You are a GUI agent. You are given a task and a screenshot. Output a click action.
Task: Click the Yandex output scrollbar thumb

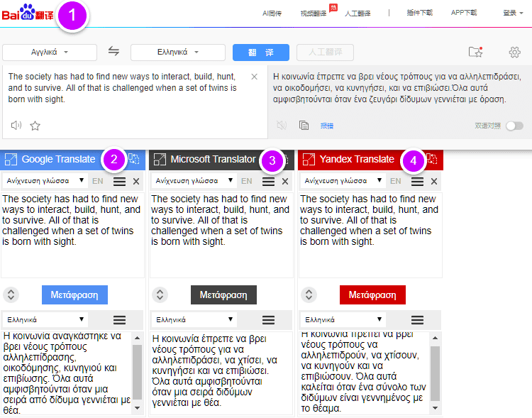[435, 373]
